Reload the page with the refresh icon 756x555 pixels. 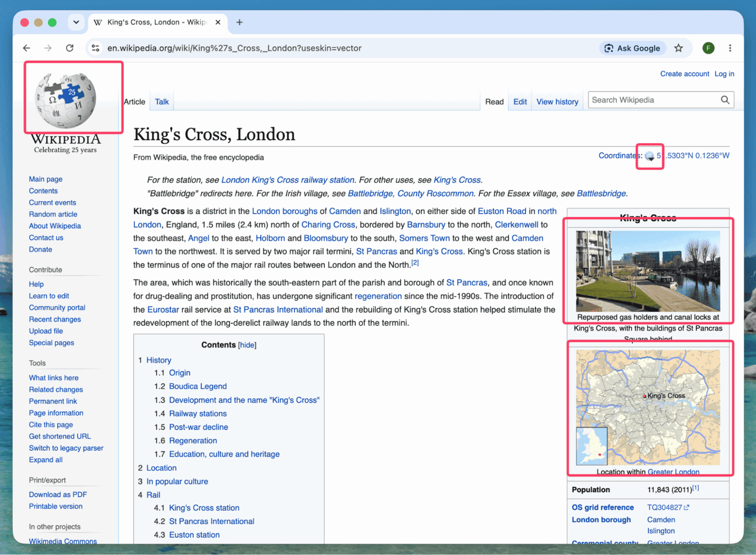(70, 48)
